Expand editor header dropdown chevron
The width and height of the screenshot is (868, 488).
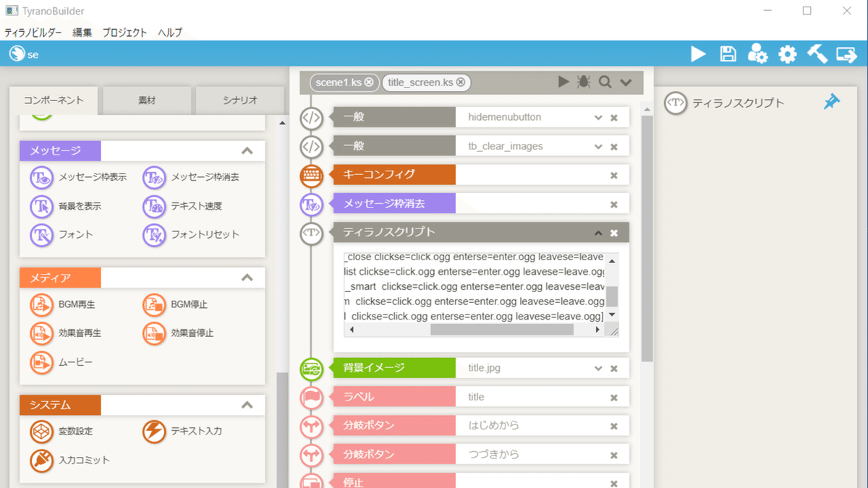pos(626,82)
